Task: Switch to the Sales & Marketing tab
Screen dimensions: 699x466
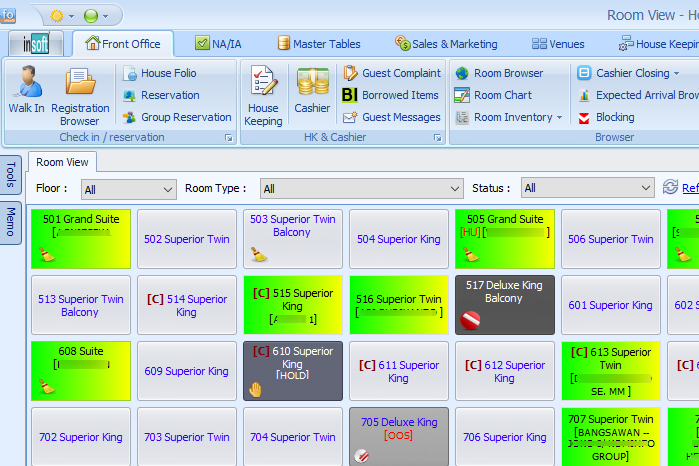Action: tap(446, 44)
